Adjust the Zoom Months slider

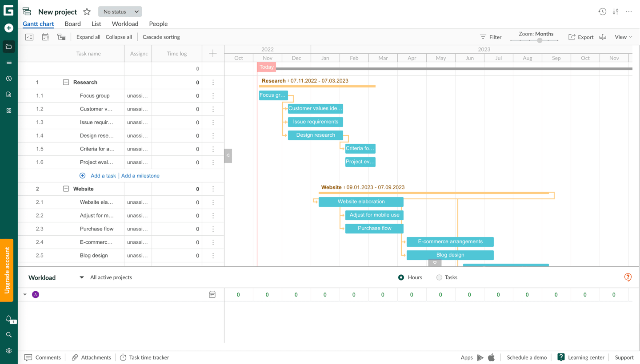tap(539, 40)
